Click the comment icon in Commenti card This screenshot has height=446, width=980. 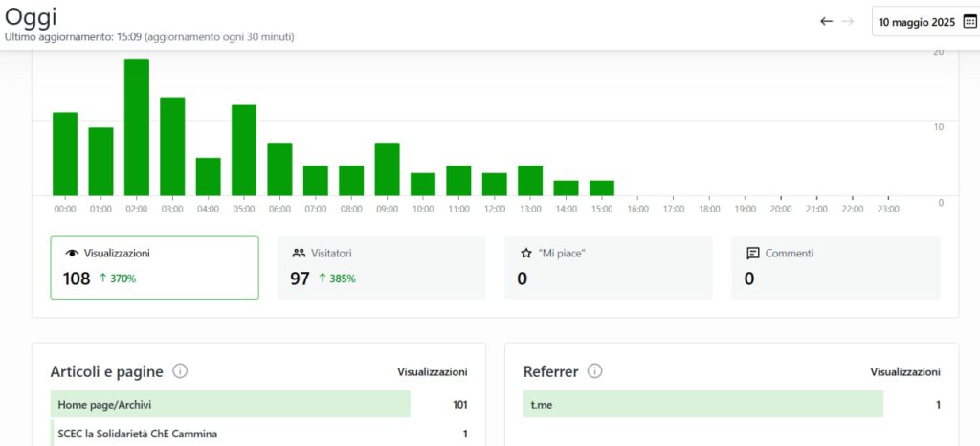tap(753, 254)
